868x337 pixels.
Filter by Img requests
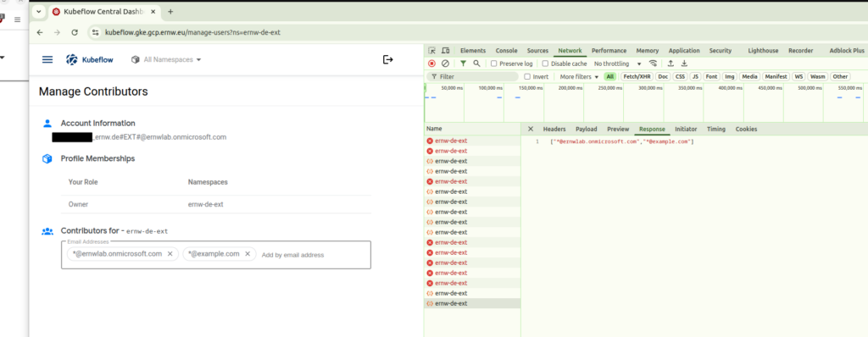coord(730,77)
